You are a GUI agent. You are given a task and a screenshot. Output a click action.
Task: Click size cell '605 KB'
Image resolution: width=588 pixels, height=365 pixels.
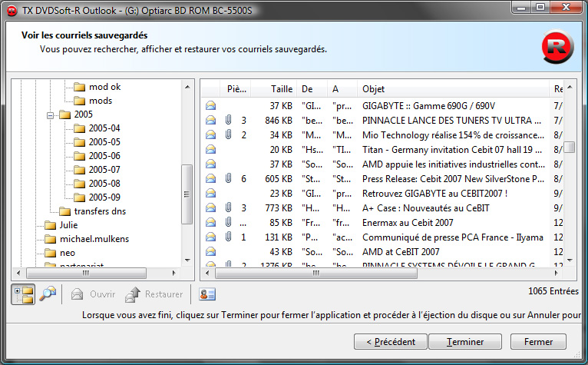click(279, 179)
